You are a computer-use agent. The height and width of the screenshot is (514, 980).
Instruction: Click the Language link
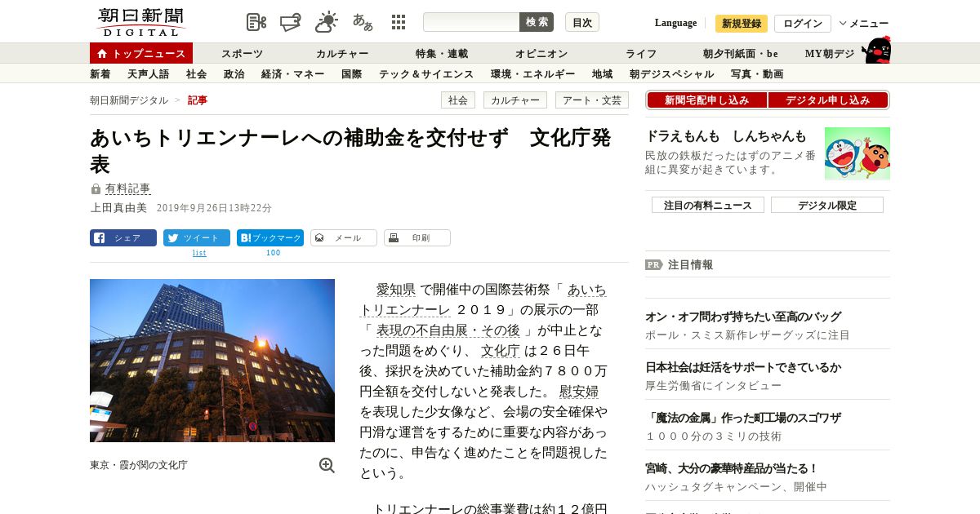[675, 23]
